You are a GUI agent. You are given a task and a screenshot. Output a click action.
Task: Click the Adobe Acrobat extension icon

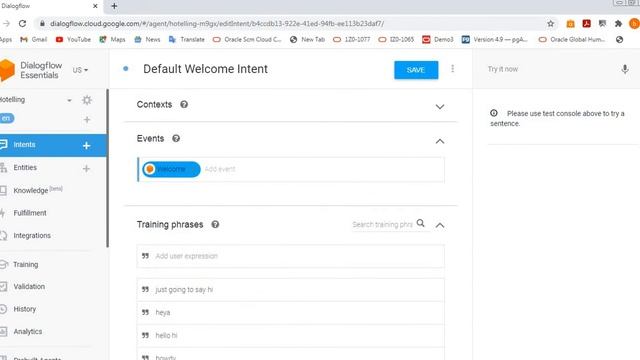(587, 24)
